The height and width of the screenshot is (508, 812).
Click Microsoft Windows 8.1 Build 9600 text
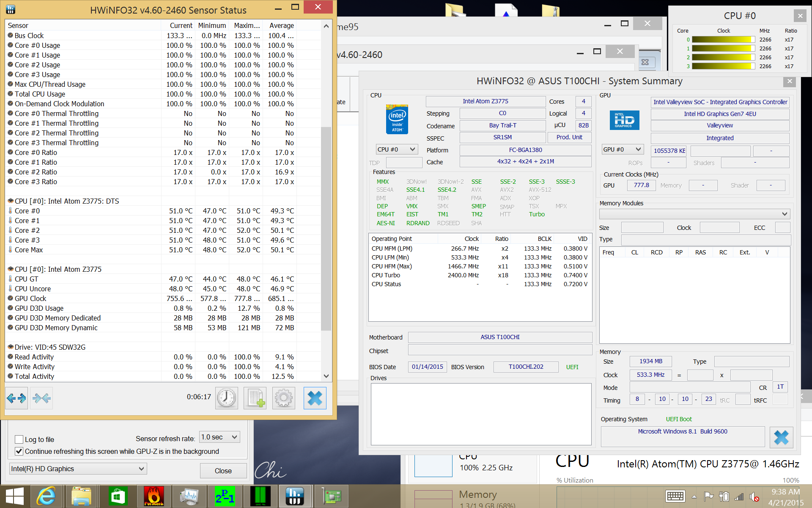(x=683, y=431)
